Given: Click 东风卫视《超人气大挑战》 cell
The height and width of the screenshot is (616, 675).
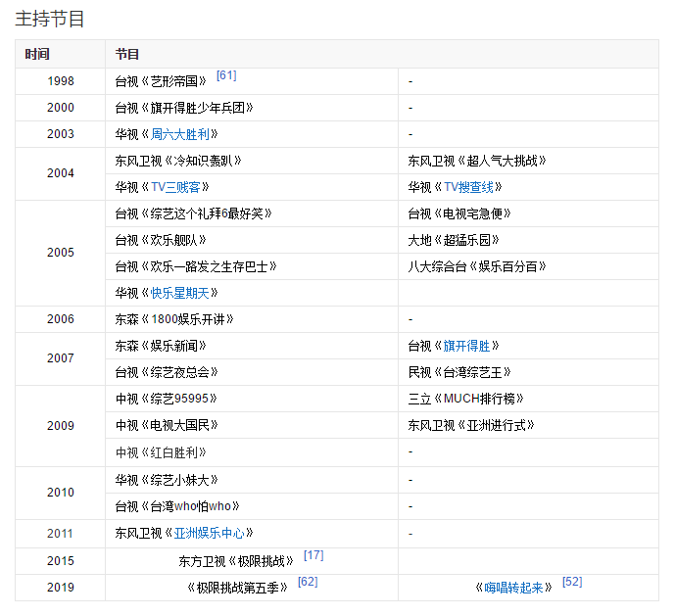Looking at the screenshot, I should tap(529, 161).
